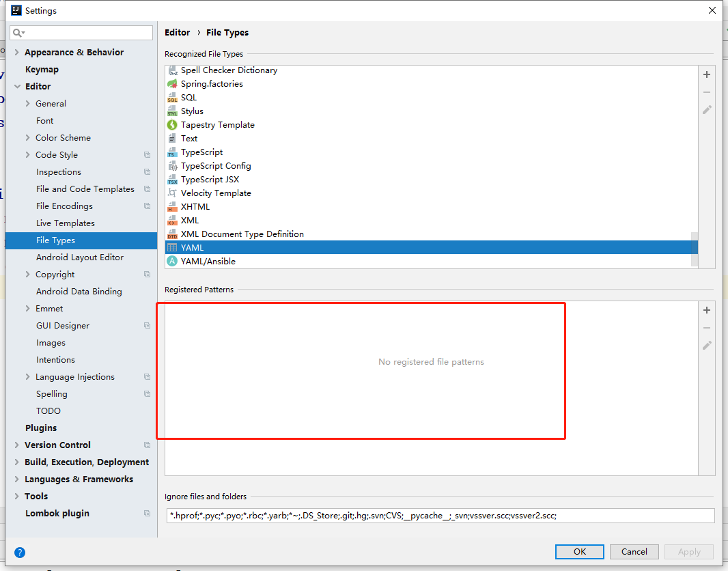This screenshot has height=571, width=728.
Task: Open the Live Templates page
Action: (66, 223)
